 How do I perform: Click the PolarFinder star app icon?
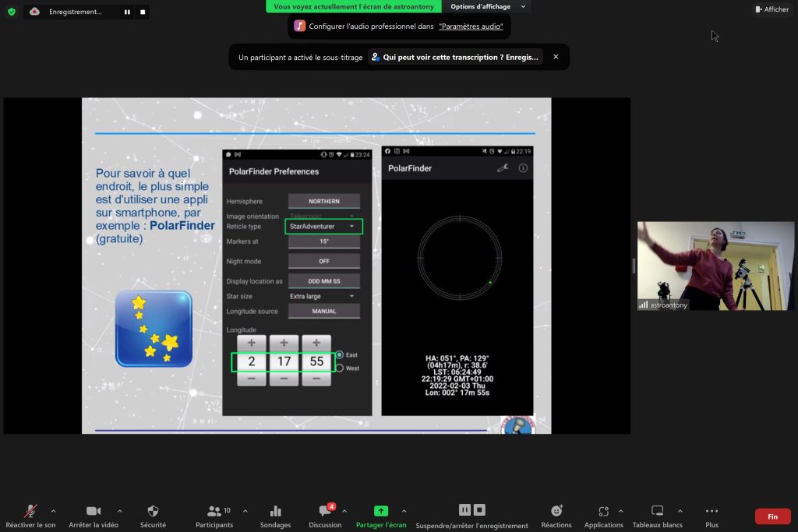point(154,329)
